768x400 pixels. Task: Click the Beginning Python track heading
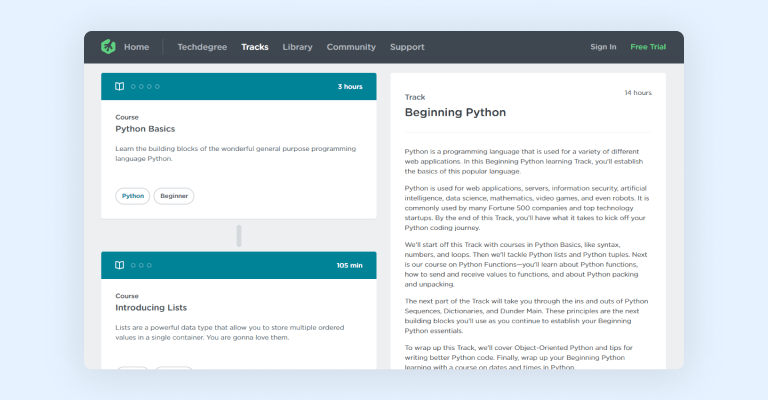tap(455, 113)
